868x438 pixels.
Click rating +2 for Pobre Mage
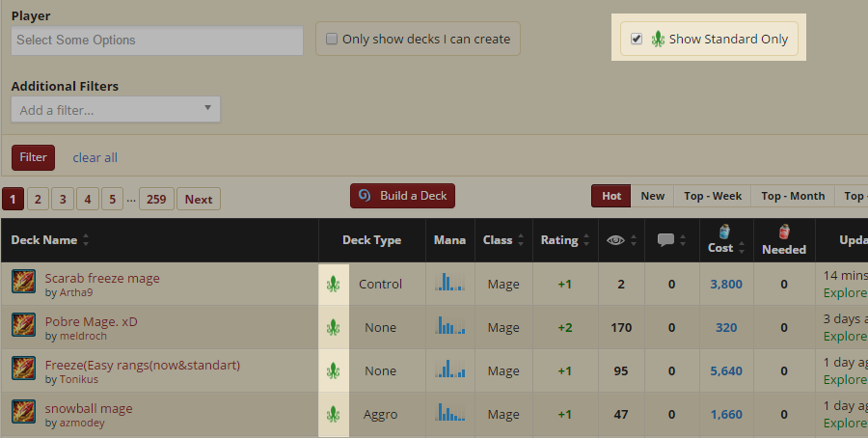pos(564,327)
